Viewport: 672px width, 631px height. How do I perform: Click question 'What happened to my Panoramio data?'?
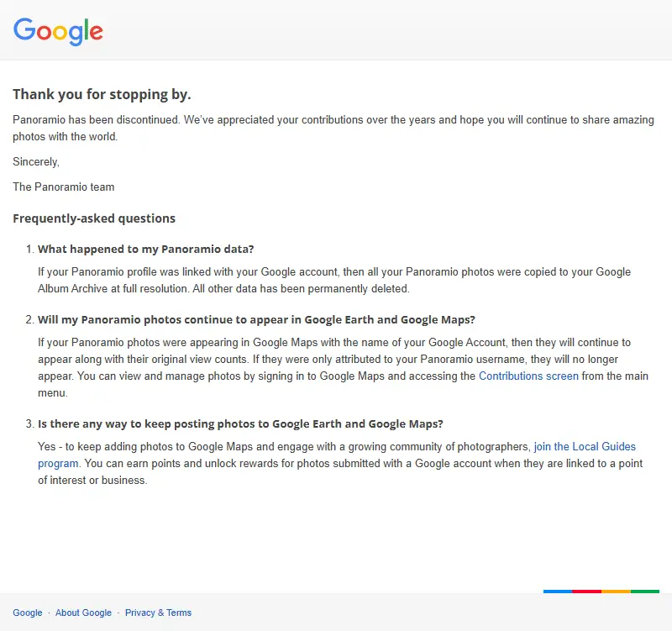[x=145, y=249]
